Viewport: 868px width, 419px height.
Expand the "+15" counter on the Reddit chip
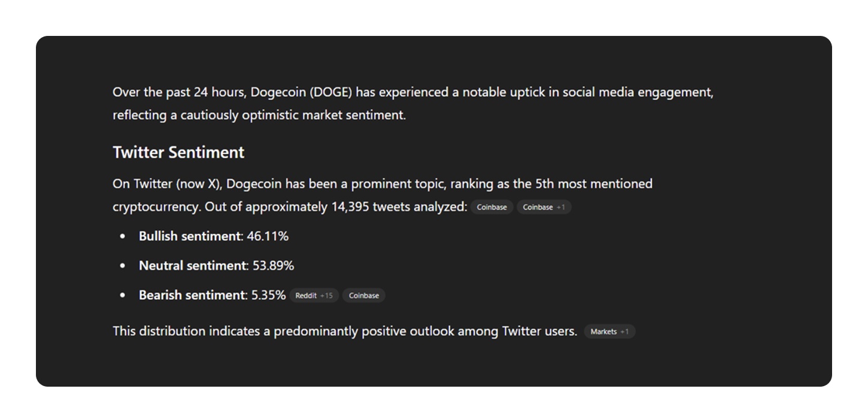coord(326,296)
